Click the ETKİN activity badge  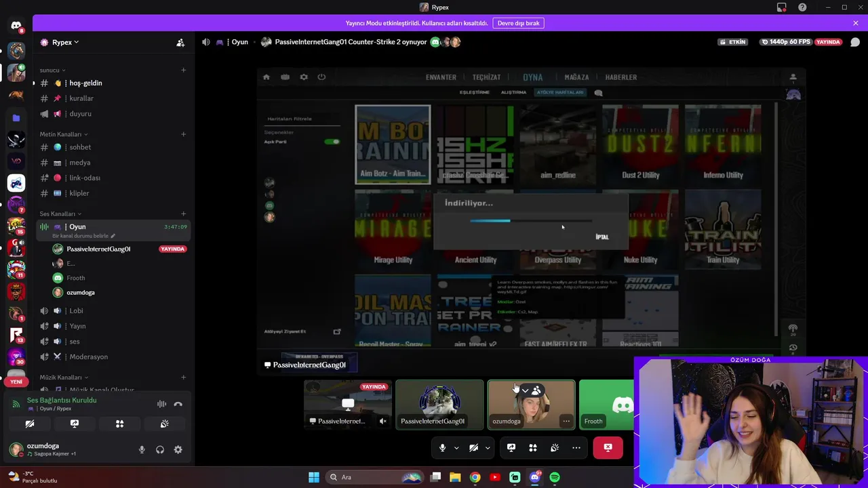coord(733,42)
